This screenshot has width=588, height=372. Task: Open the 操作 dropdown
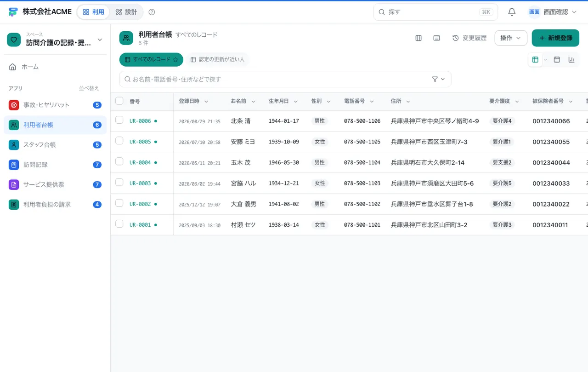(x=511, y=38)
